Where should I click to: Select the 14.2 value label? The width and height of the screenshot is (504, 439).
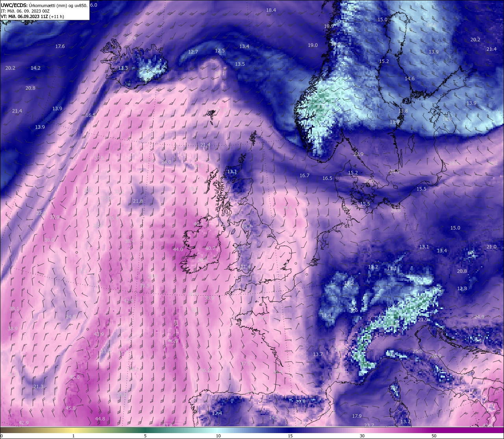[35, 68]
